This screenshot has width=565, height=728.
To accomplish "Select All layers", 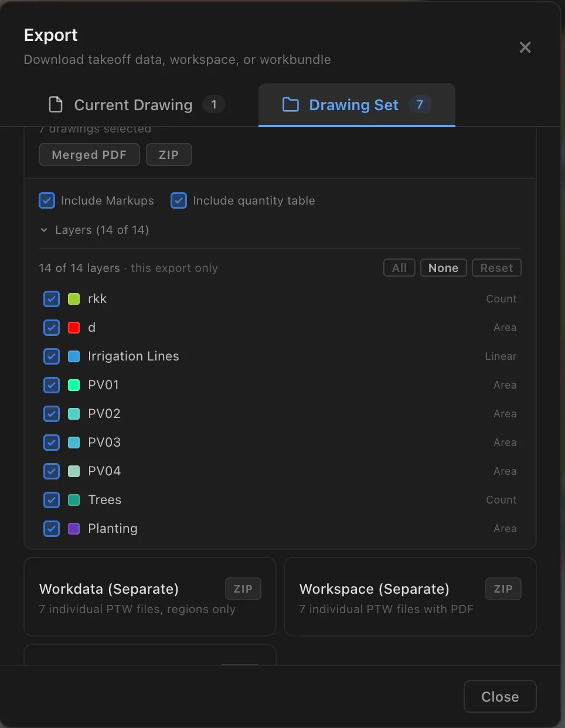I will click(400, 268).
